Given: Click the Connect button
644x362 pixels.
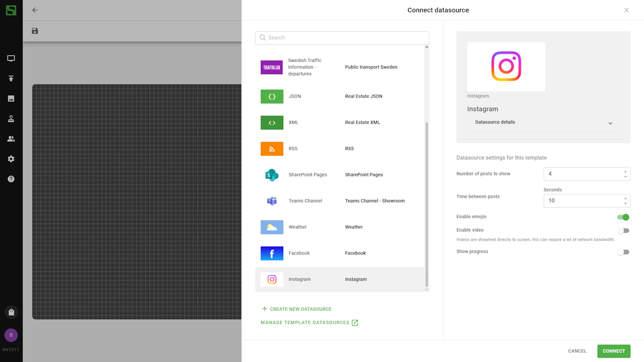Looking at the screenshot, I should 613,351.
